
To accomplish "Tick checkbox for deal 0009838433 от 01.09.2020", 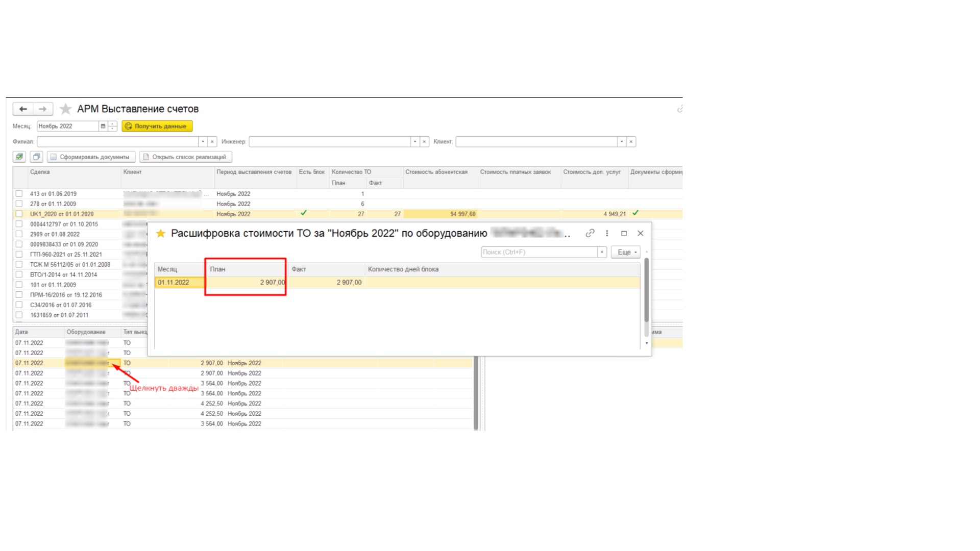I will tap(19, 244).
